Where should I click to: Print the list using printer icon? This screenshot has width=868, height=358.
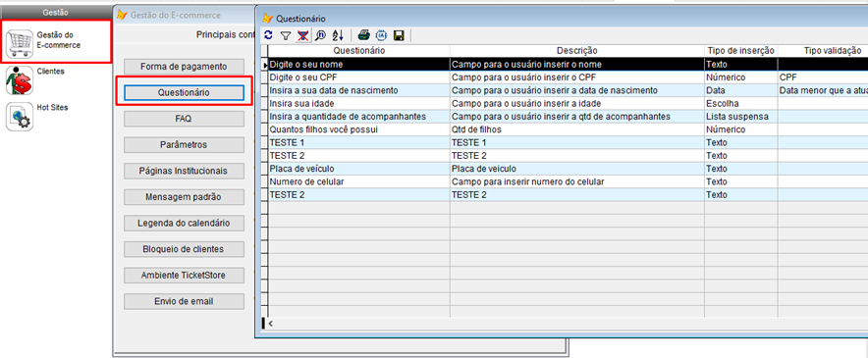click(x=363, y=35)
